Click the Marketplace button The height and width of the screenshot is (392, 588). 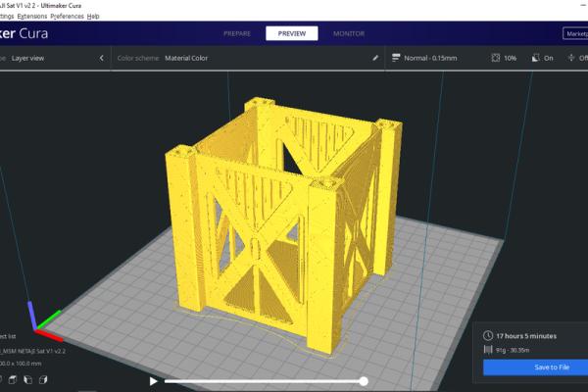pos(575,33)
